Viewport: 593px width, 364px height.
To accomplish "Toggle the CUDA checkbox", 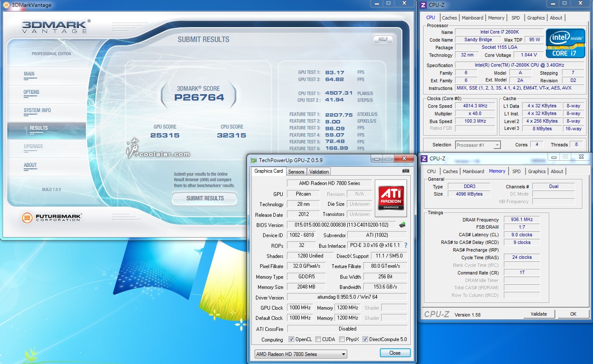I will coord(318,339).
